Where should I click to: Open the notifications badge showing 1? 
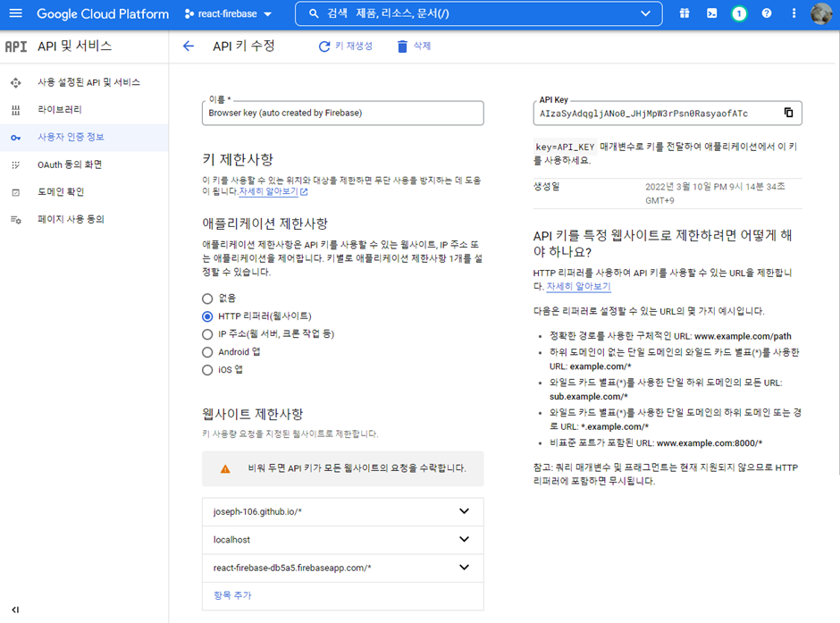tap(739, 14)
